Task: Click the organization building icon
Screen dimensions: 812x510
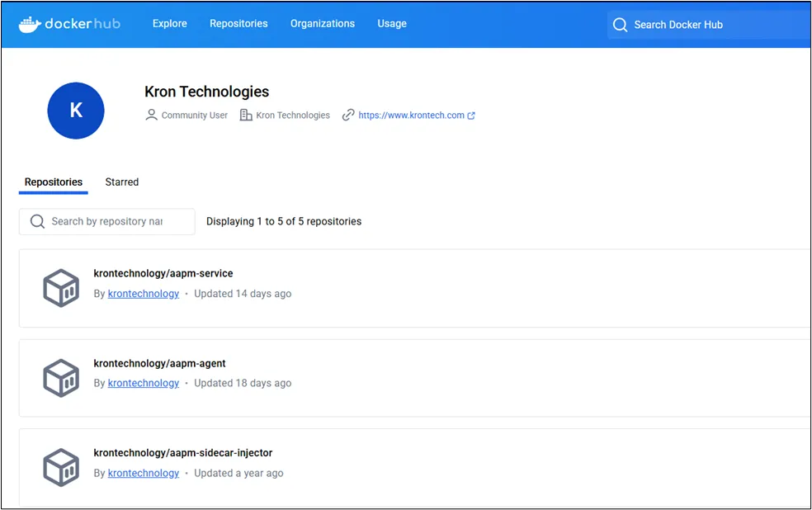Action: pos(245,115)
